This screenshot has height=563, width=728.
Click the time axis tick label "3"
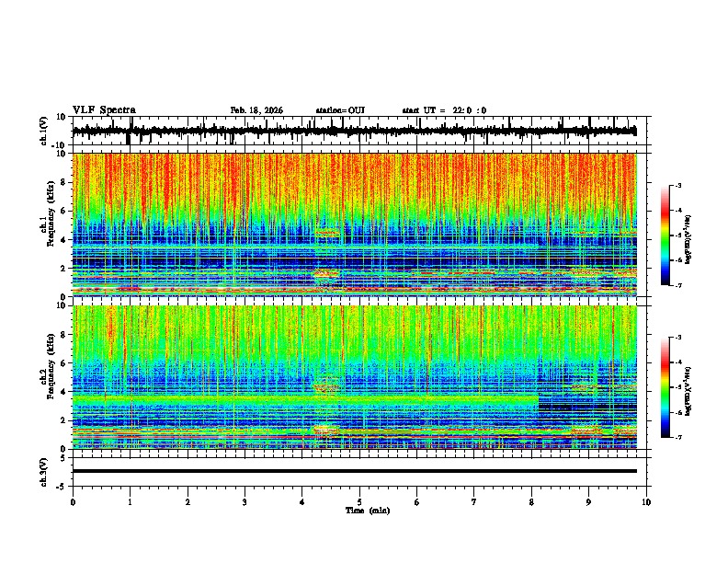(x=245, y=502)
